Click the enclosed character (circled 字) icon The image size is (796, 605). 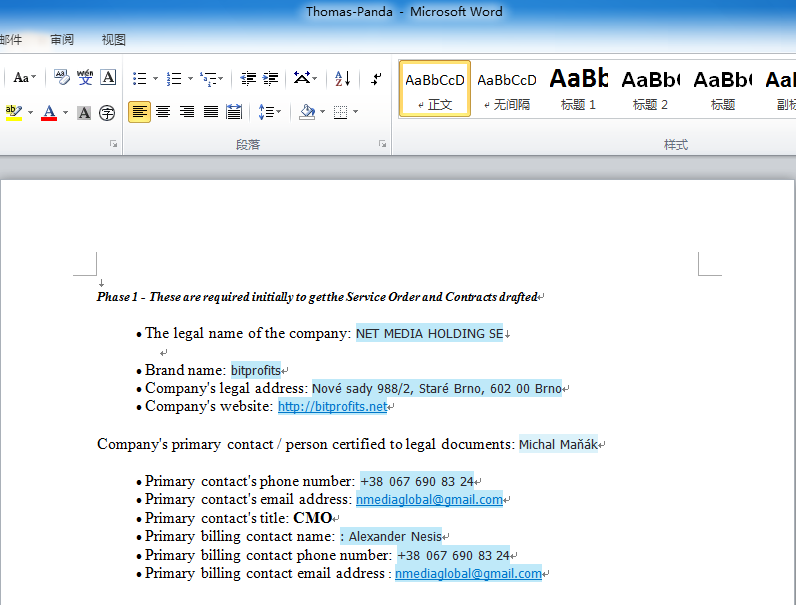[107, 112]
